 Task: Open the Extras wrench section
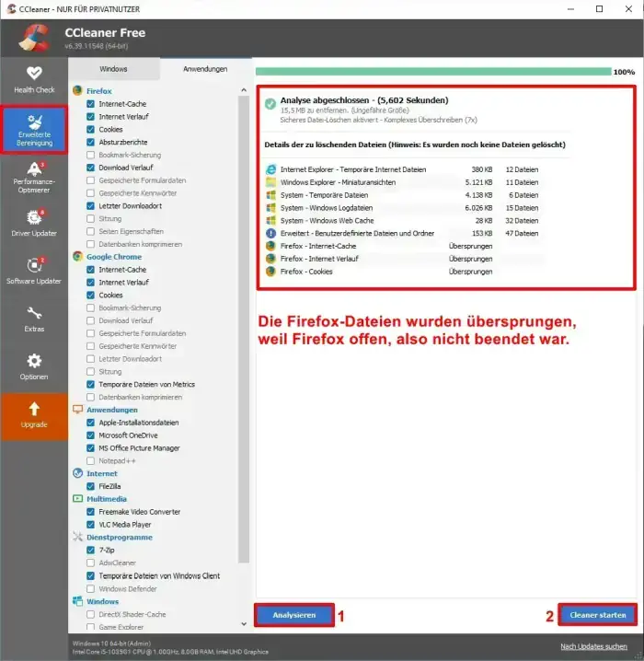(34, 319)
